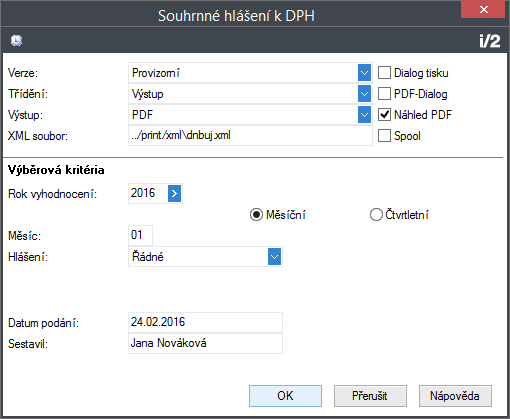Image resolution: width=510 pixels, height=419 pixels.
Task: Enable the PDF-Dialog checkbox
Action: tap(384, 94)
